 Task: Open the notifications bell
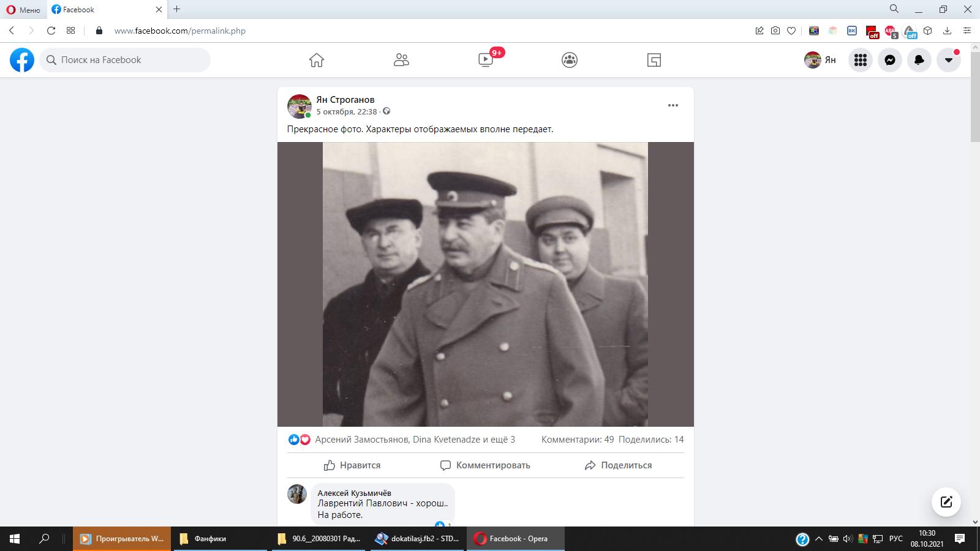919,60
